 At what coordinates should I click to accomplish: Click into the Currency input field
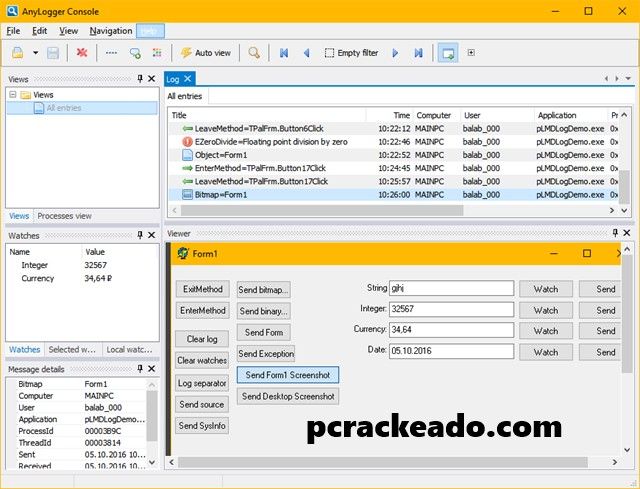tap(451, 329)
